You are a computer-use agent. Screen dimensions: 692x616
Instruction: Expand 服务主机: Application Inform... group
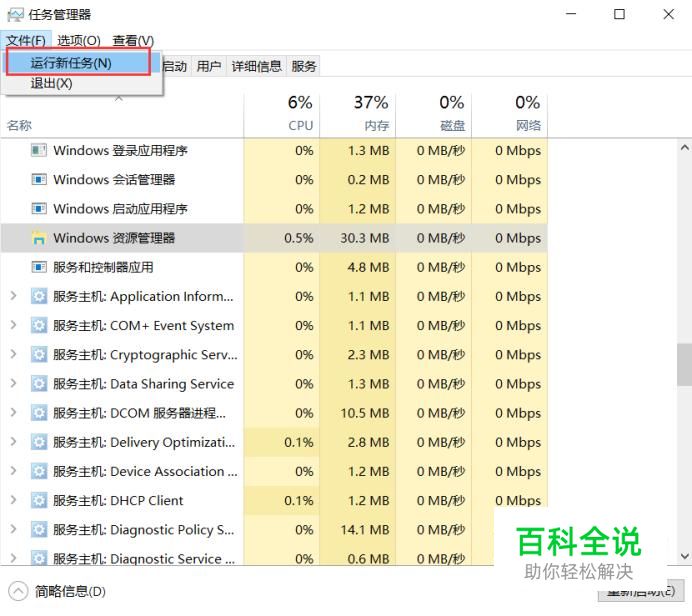pyautogui.click(x=13, y=296)
